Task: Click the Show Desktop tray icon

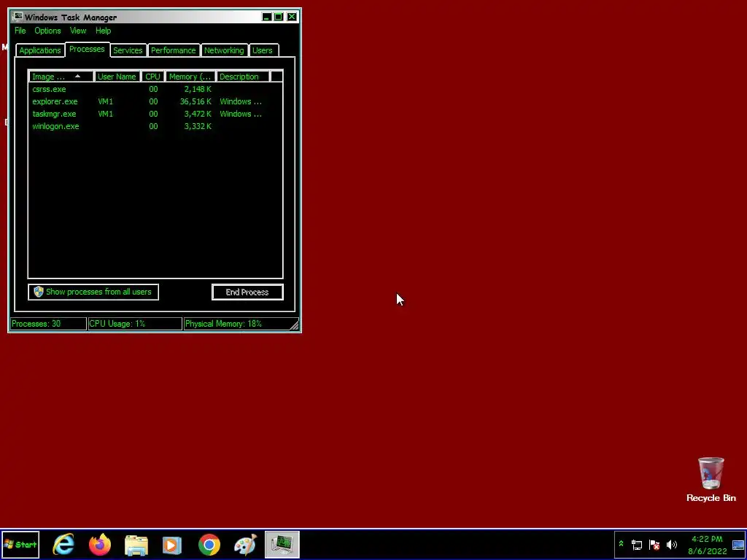Action: coord(738,545)
